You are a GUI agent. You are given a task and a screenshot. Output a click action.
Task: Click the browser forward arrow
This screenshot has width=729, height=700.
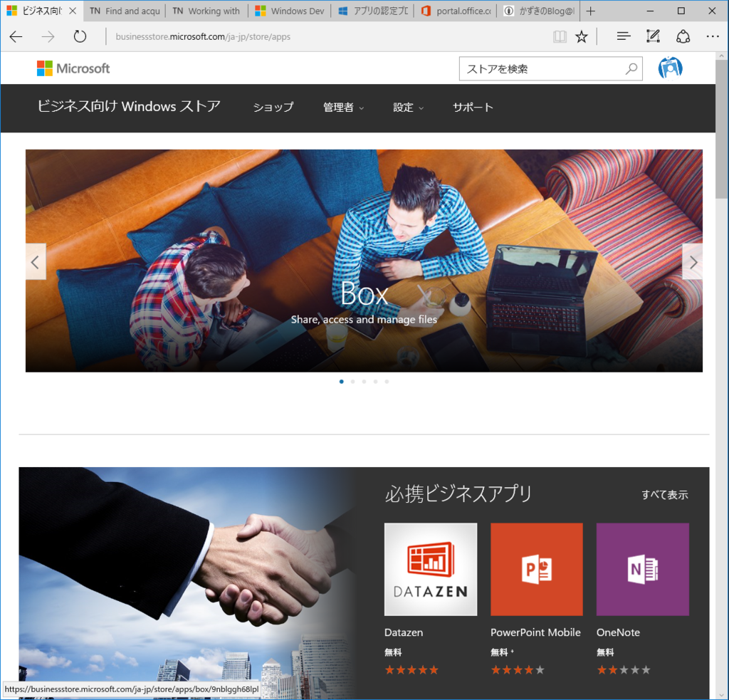[x=48, y=37]
